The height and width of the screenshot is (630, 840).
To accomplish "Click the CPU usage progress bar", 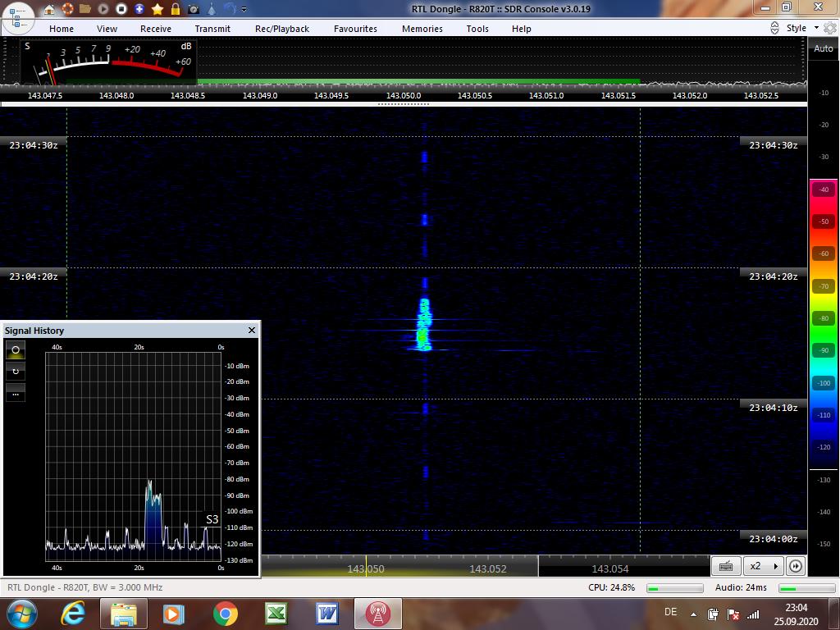I will click(x=674, y=587).
